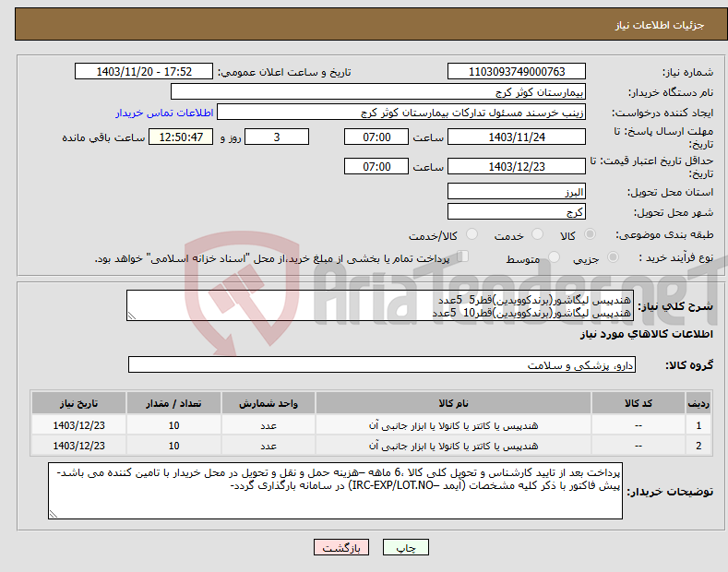Select the کالا radio button
The height and width of the screenshot is (572, 728).
(x=590, y=234)
